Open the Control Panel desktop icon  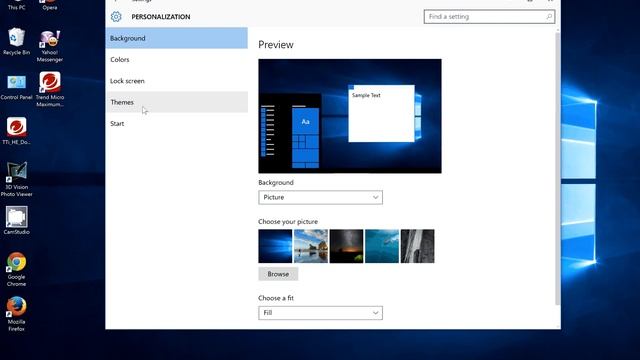(x=16, y=87)
